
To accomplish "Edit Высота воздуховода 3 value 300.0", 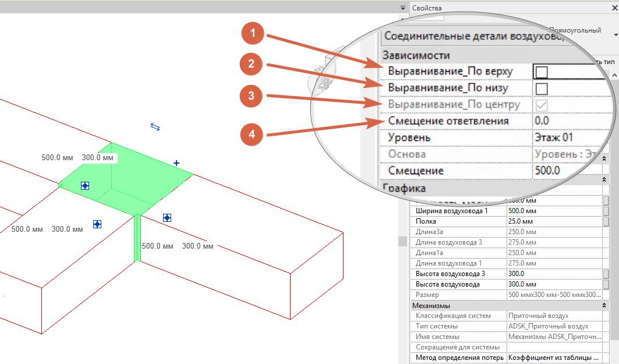I will click(x=554, y=274).
